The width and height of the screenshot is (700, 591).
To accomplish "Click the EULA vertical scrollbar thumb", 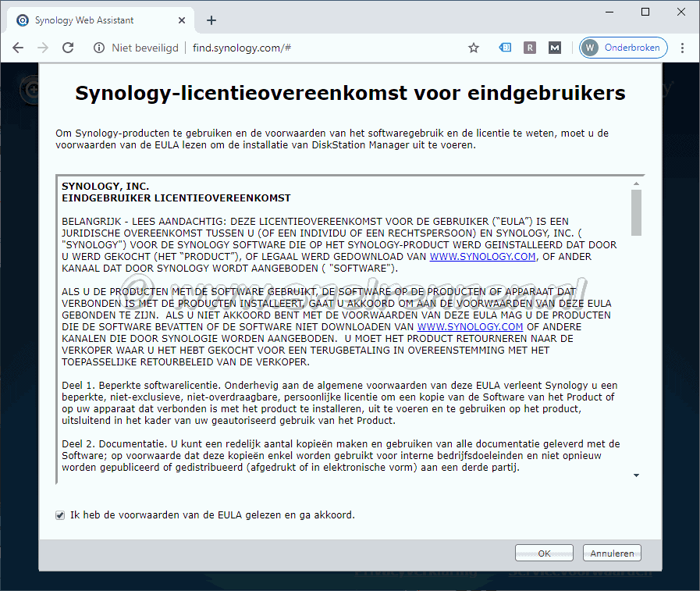I will point(636,212).
